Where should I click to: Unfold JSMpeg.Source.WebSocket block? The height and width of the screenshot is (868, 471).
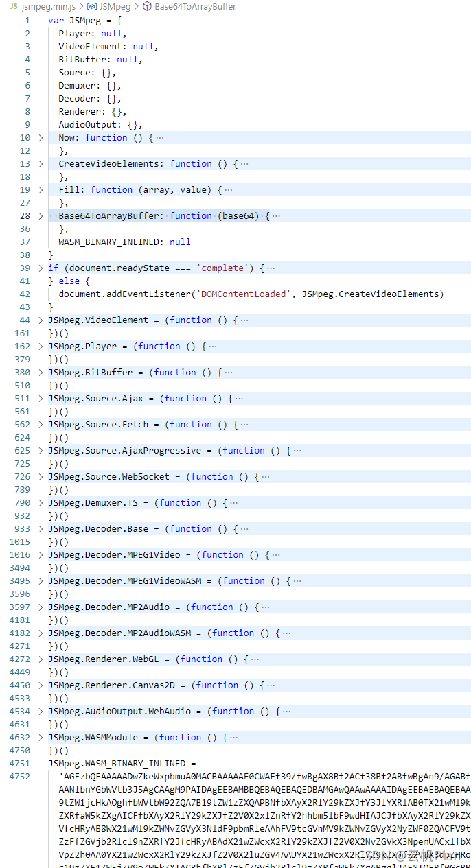click(41, 477)
